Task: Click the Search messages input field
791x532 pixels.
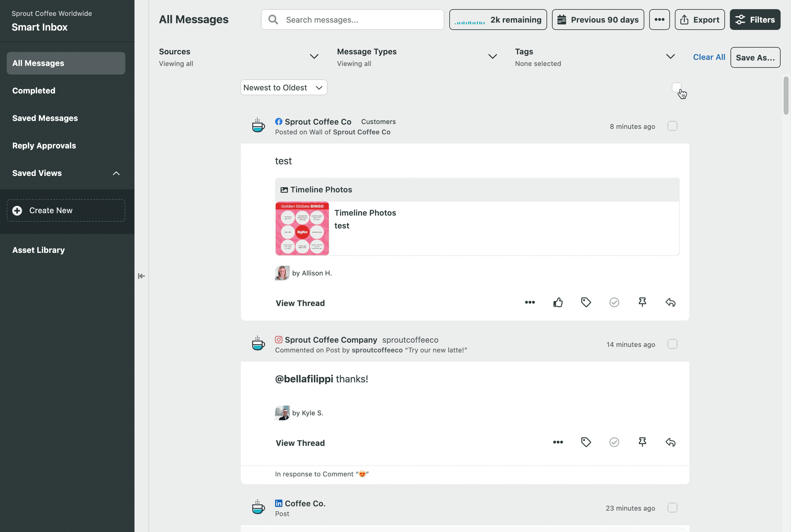Action: [352, 20]
